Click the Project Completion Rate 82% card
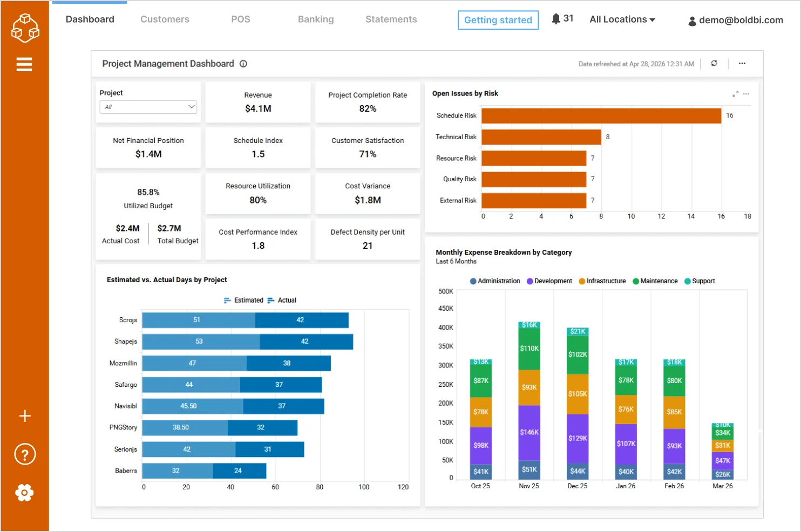 [368, 102]
